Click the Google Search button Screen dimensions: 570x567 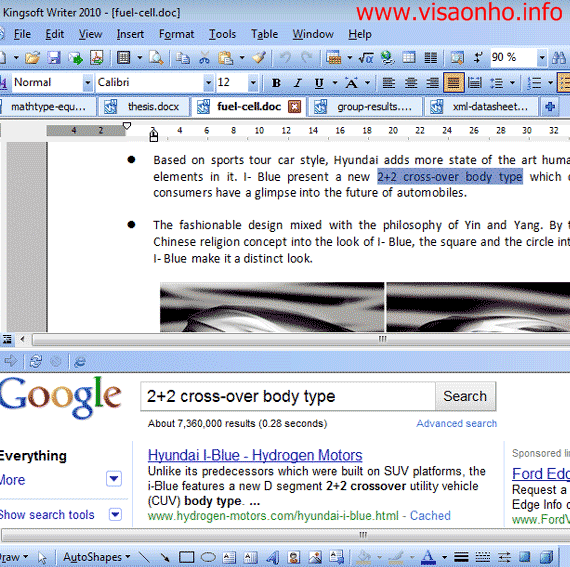click(x=465, y=396)
